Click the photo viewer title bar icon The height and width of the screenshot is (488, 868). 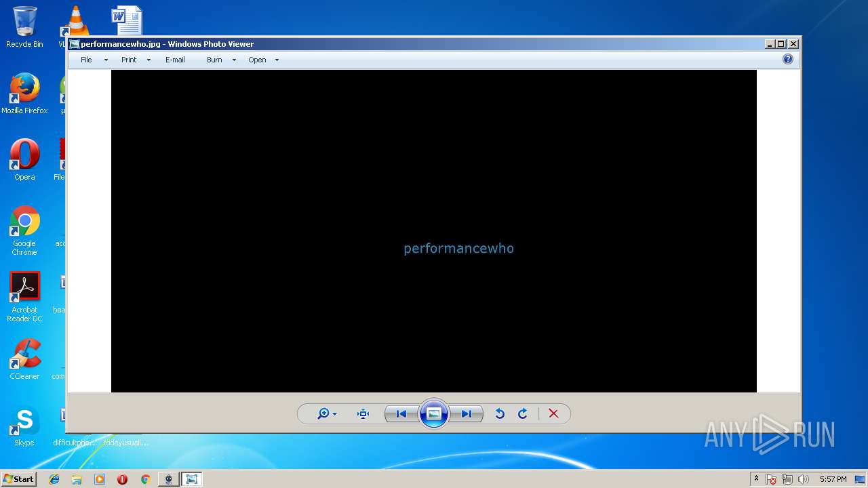[x=75, y=44]
